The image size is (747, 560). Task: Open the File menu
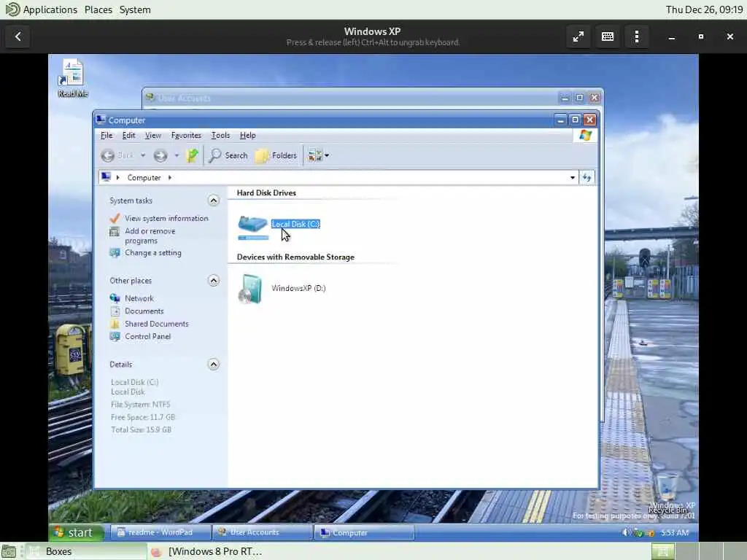[107, 135]
